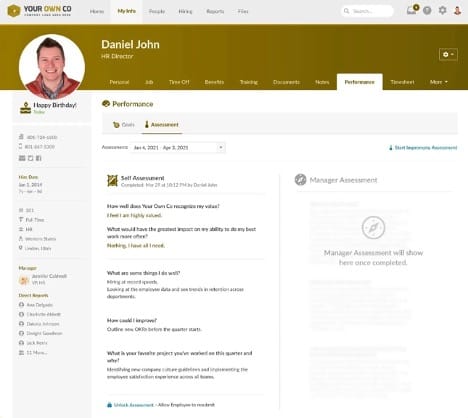Select the Assessment sub-tab
The height and width of the screenshot is (418, 468).
(x=162, y=125)
